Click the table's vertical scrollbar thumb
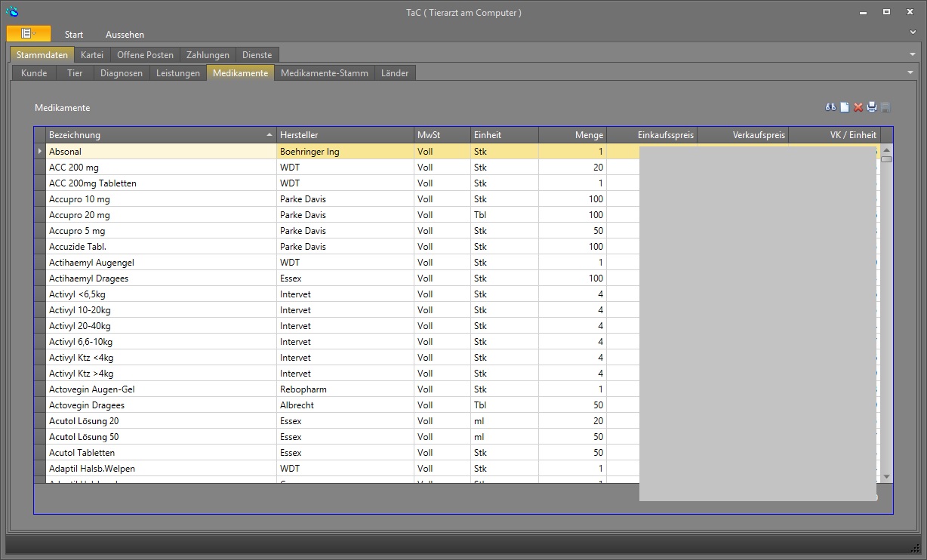The height and width of the screenshot is (560, 927). pyautogui.click(x=886, y=158)
